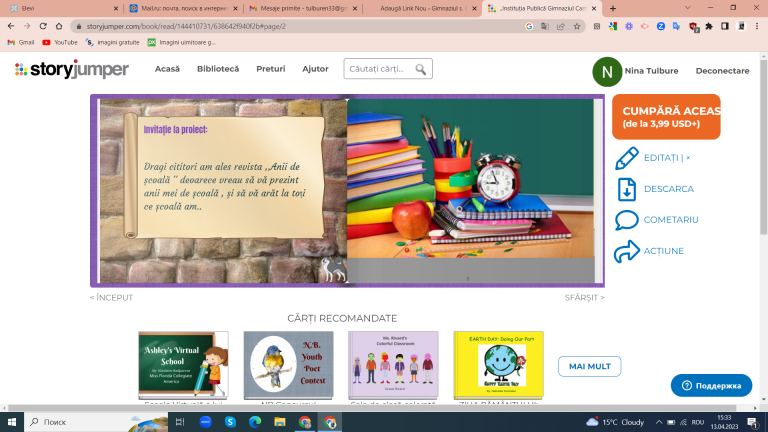
Task: Click the MAI MULT button
Action: point(589,366)
